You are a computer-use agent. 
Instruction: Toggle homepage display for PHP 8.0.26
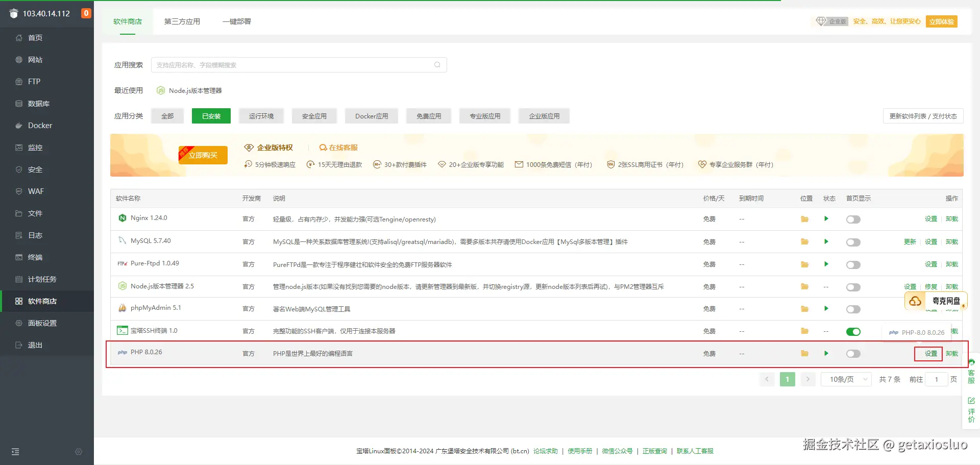click(853, 354)
